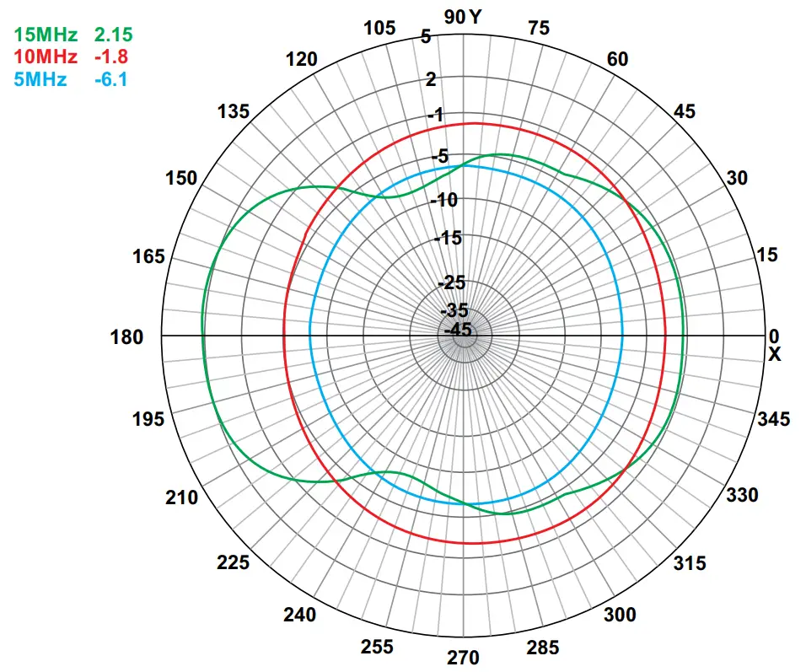Click the 210 degree angle label
Viewport: 806px width, 672px height.
click(x=181, y=497)
